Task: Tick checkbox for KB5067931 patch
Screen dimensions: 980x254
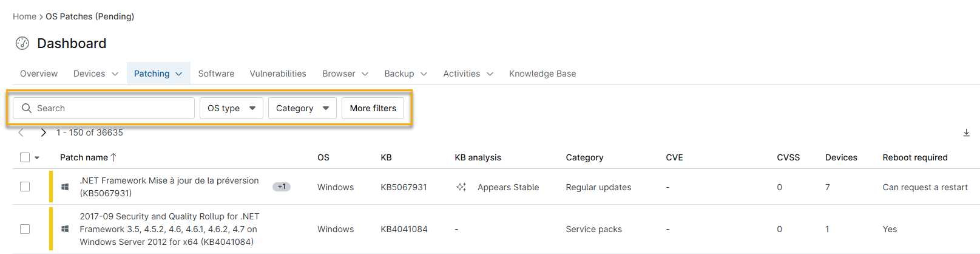Action: pos(25,187)
